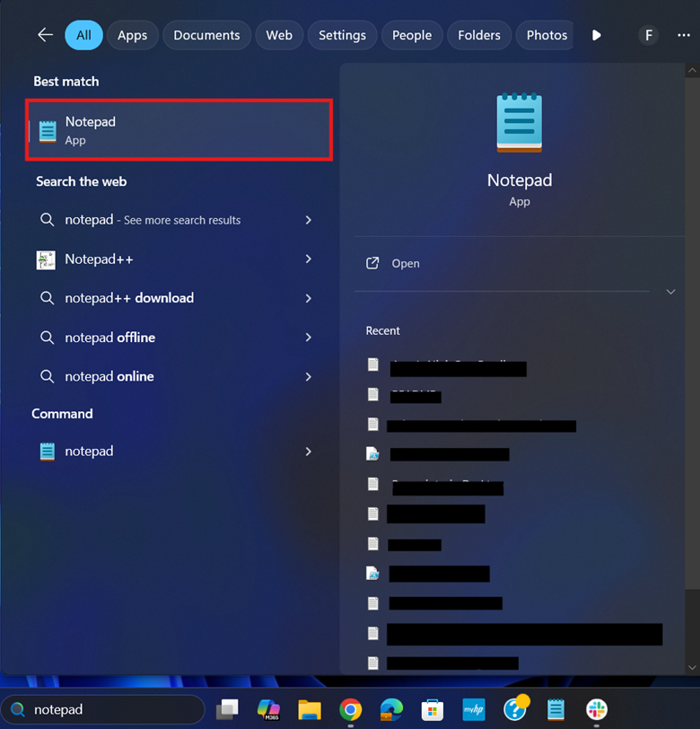700x729 pixels.
Task: Click the search magnifier icon in the taskbar
Action: click(x=18, y=709)
